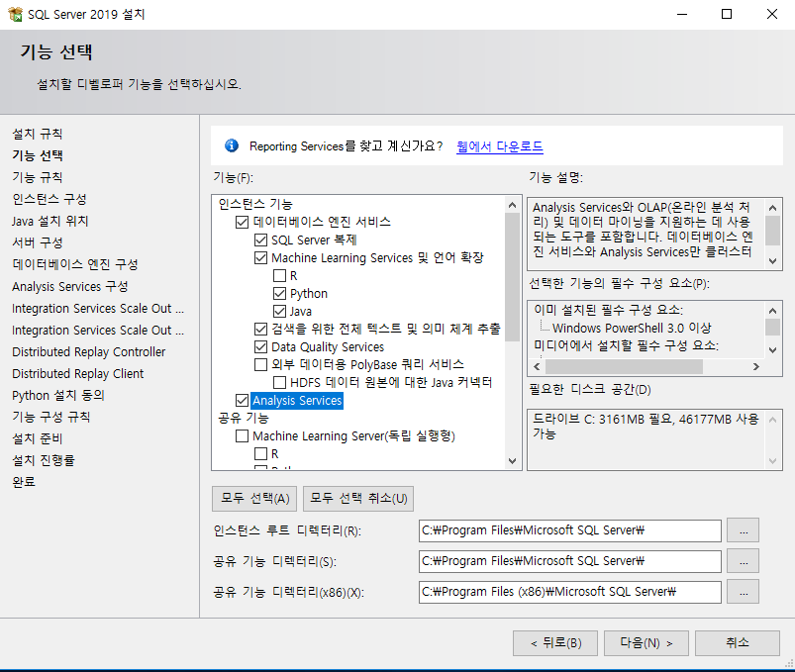795x672 pixels.
Task: Select 설치 규칙 step in sidebar
Action: (x=37, y=134)
